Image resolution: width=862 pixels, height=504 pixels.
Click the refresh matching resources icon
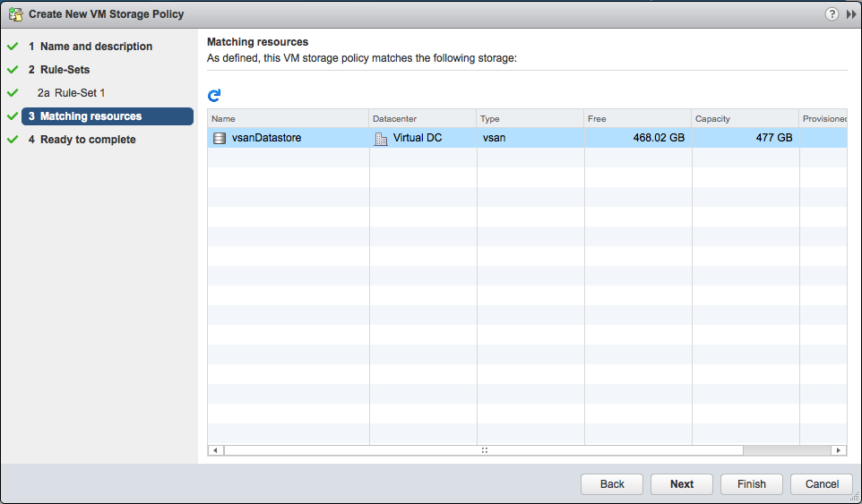pos(214,95)
